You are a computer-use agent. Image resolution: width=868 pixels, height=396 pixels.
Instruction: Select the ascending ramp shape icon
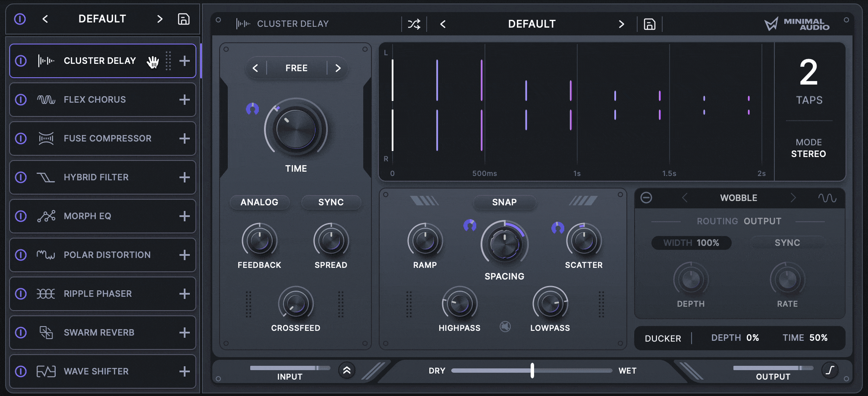(x=583, y=201)
